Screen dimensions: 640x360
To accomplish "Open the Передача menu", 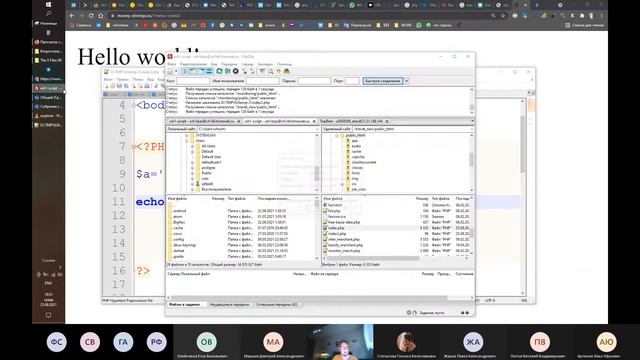I will pyautogui.click(x=229, y=64).
